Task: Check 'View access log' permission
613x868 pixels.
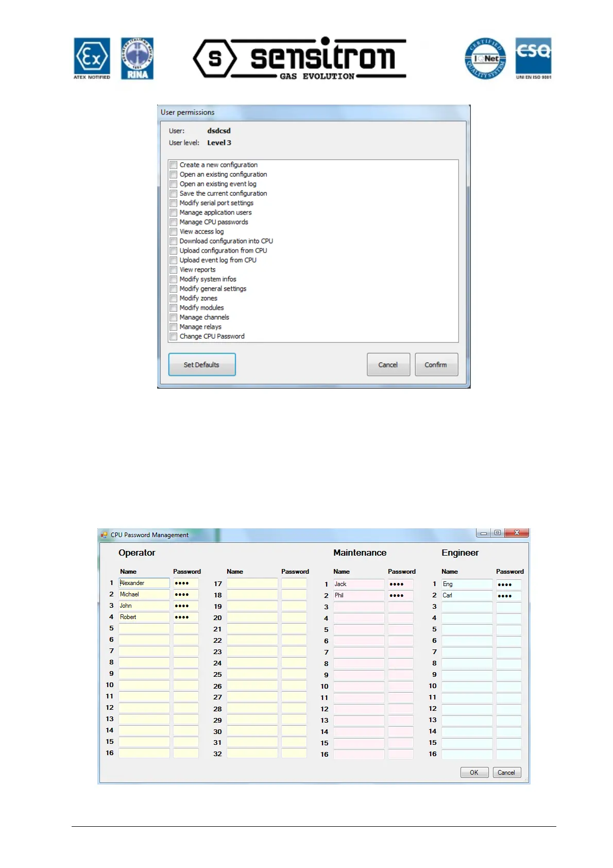Action: (x=174, y=232)
